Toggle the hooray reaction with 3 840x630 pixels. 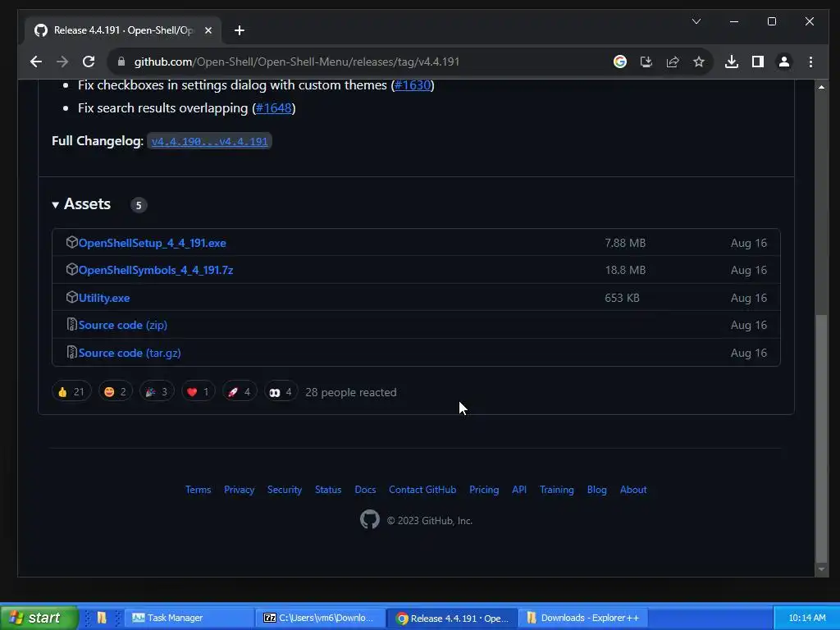click(157, 392)
